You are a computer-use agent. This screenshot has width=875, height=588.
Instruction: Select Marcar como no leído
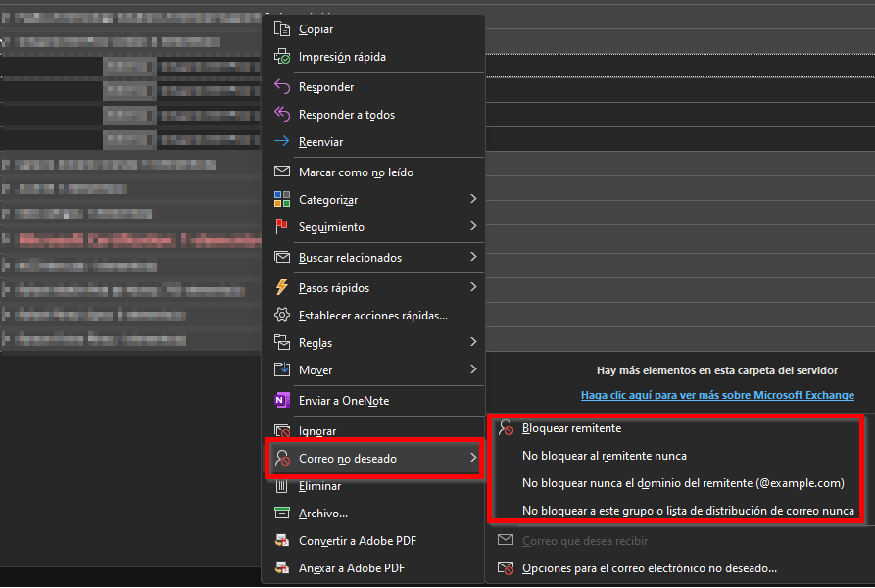pos(356,172)
